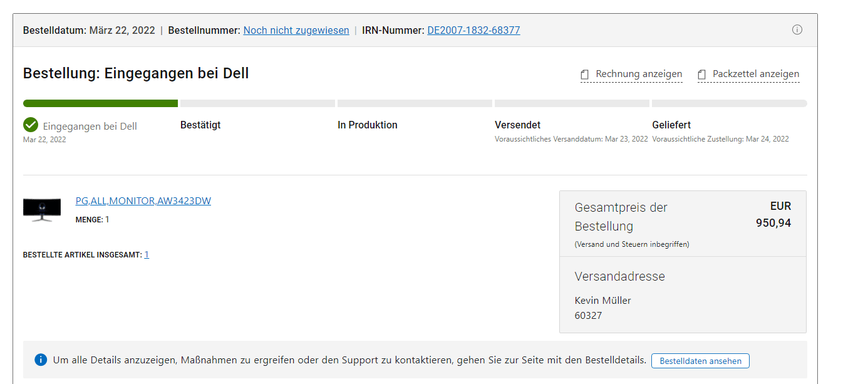Click the Alienware monitor product thumbnail
This screenshot has width=868, height=384.
pyautogui.click(x=42, y=209)
